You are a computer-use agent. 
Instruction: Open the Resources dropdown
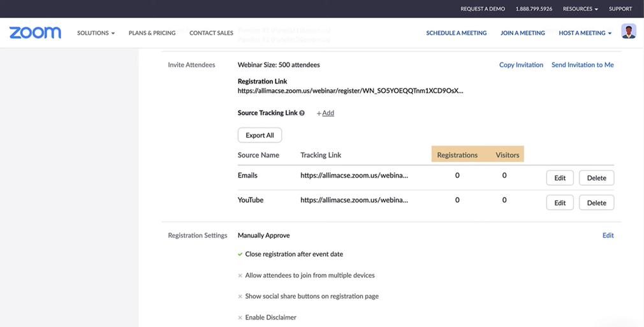[580, 9]
